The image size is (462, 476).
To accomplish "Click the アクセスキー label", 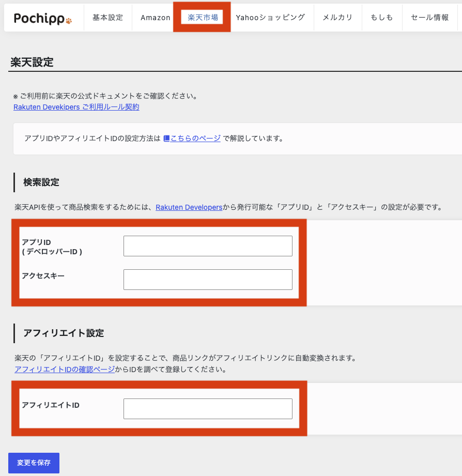I will click(x=43, y=276).
